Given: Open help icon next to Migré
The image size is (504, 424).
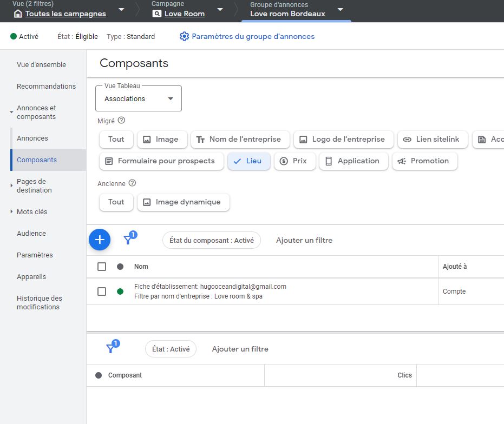Looking at the screenshot, I should point(121,121).
